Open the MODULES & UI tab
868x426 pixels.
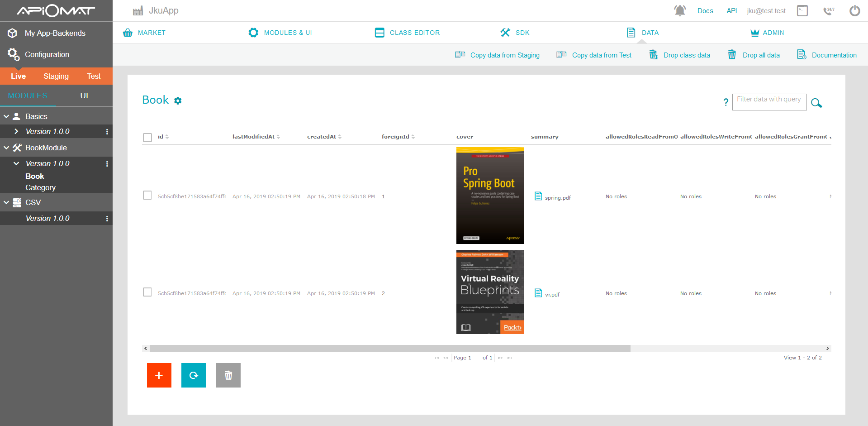(280, 33)
